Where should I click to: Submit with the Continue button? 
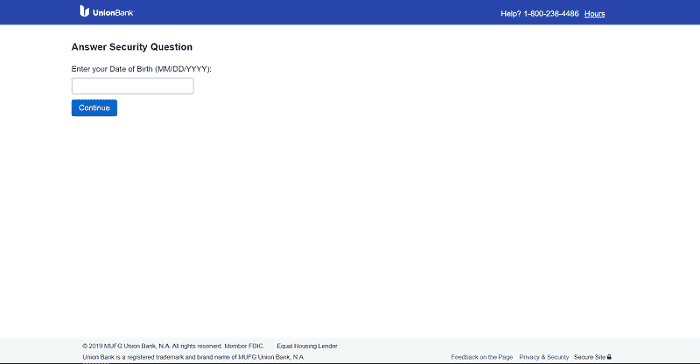click(x=94, y=108)
